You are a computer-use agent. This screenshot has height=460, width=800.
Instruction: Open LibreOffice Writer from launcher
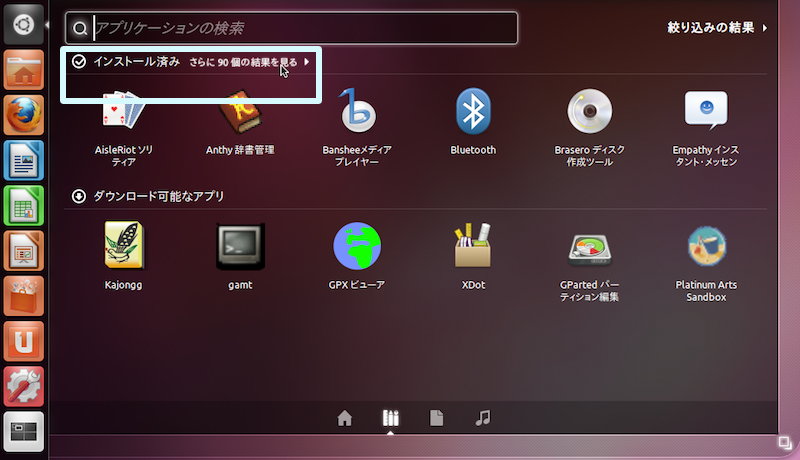pyautogui.click(x=23, y=161)
